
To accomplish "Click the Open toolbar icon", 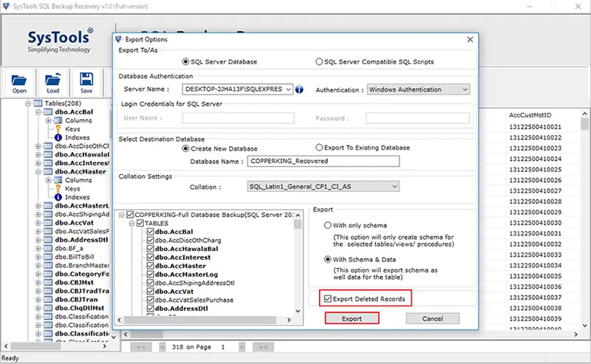I will 19,83.
